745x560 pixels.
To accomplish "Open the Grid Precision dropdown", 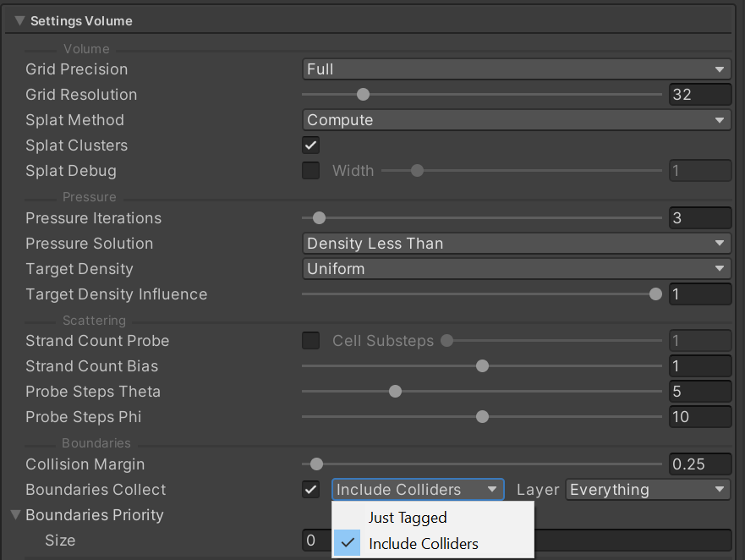I will click(516, 69).
